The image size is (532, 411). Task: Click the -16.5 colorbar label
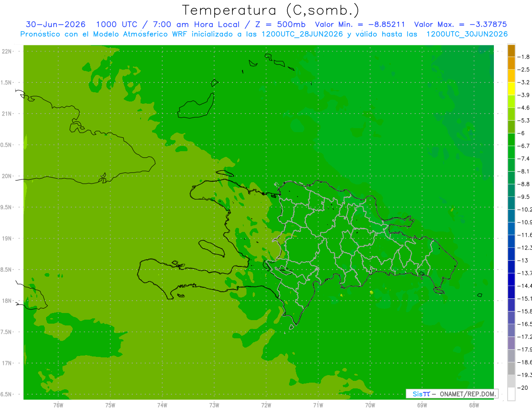coord(524,324)
